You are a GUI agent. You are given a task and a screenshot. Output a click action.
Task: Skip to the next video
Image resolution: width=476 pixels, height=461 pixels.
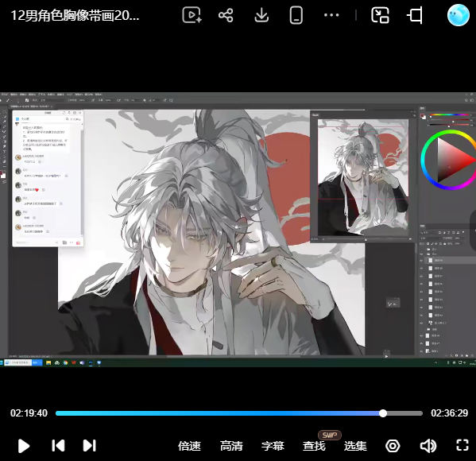(89, 446)
